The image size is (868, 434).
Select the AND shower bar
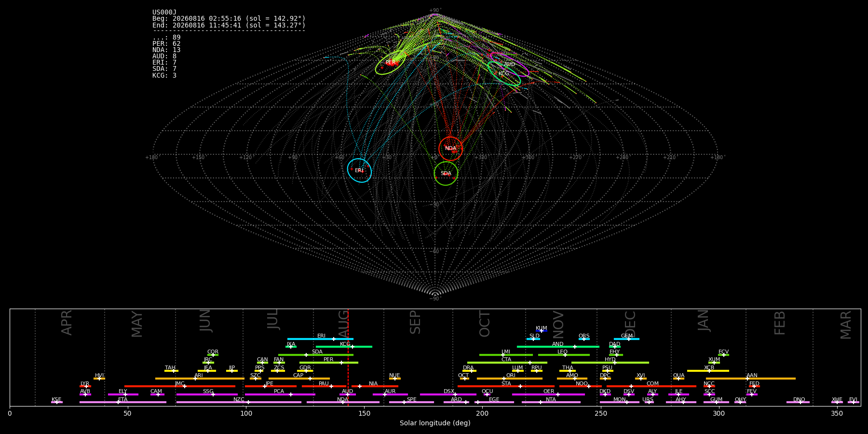pos(558,346)
